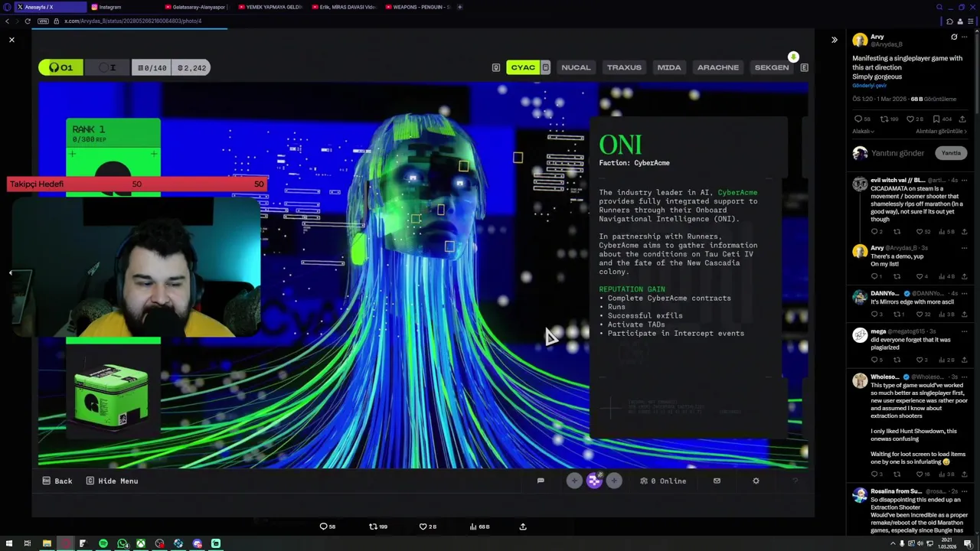Screen dimensions: 980x551
Task: Open more options on Rosalina's reply
Action: click(964, 491)
